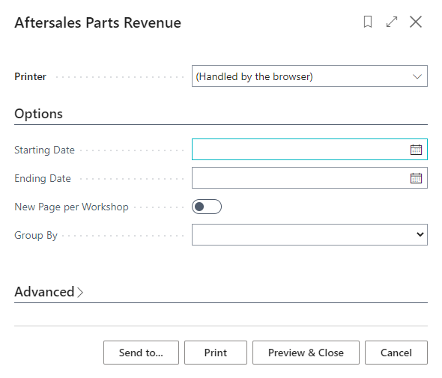Click the bookmark icon in dialog header
This screenshot has height=378, width=442.
(368, 22)
